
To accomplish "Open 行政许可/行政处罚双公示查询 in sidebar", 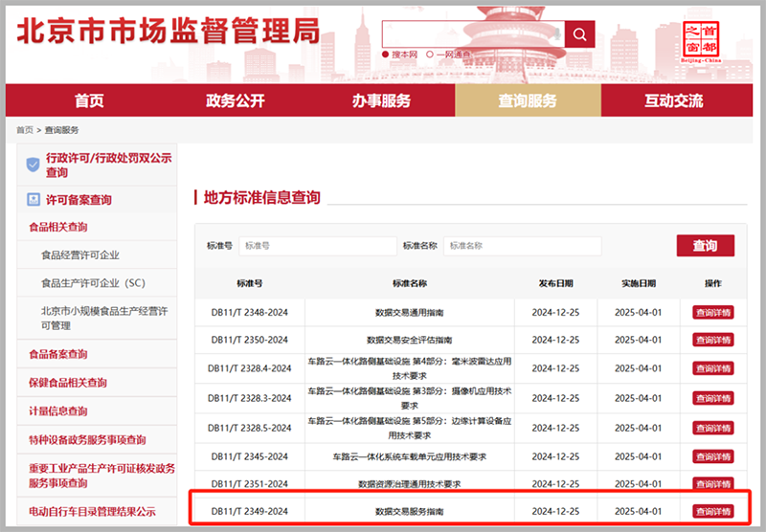I will click(108, 165).
